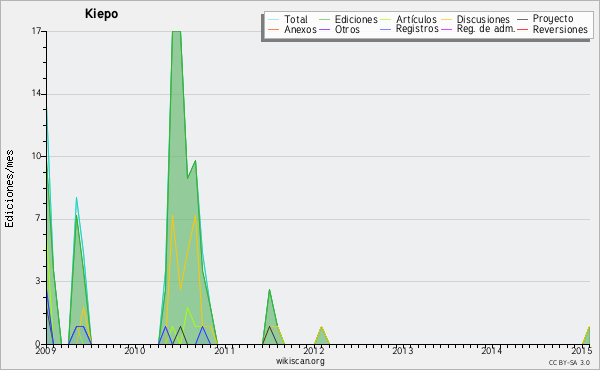Click the 2013 x-axis label
Screen dimensions: 600x370
pyautogui.click(x=403, y=350)
